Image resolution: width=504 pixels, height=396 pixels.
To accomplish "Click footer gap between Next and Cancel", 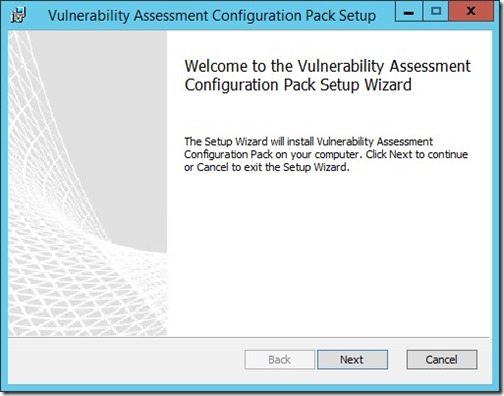I will (397, 360).
